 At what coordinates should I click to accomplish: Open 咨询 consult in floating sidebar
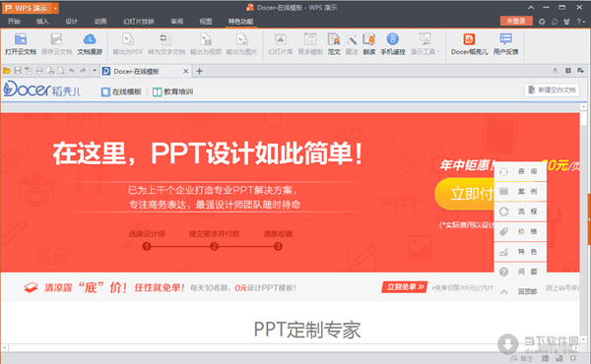(x=520, y=171)
